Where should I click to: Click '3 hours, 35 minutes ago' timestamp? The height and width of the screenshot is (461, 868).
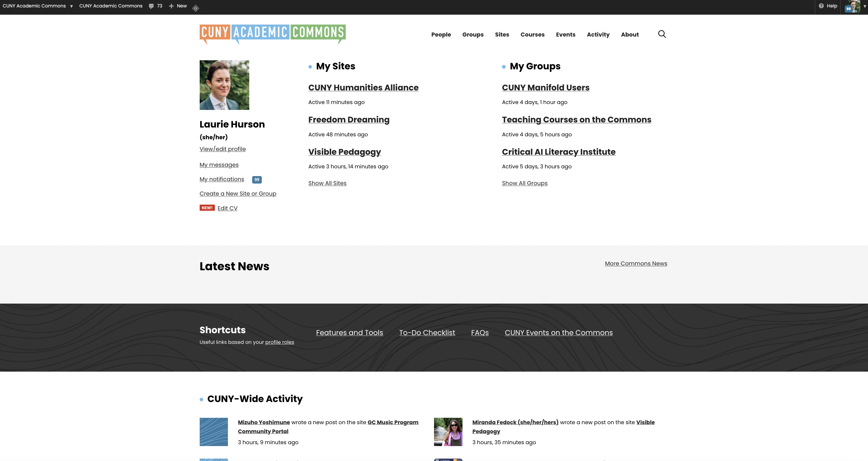pos(504,442)
